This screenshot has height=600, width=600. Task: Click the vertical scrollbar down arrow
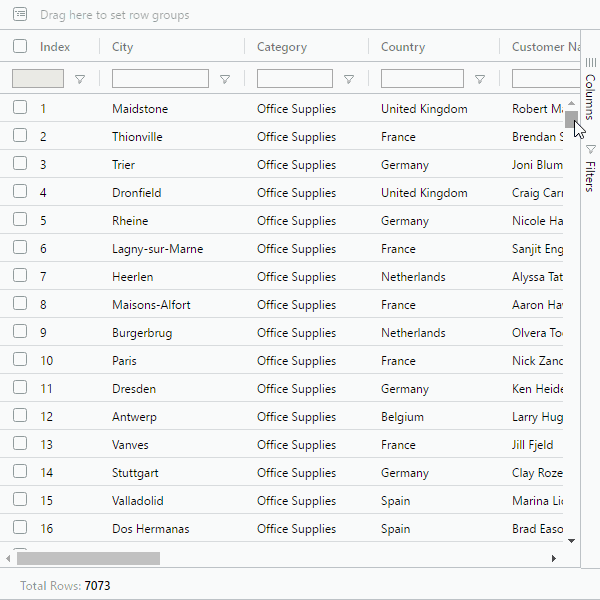571,540
